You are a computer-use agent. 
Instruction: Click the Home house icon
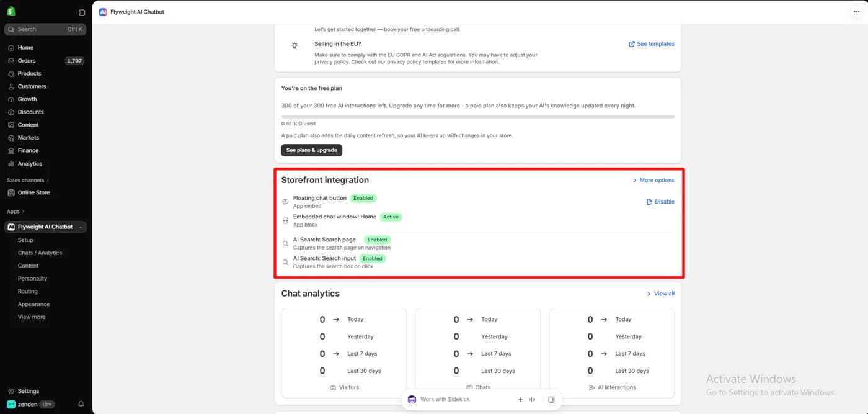pos(11,48)
